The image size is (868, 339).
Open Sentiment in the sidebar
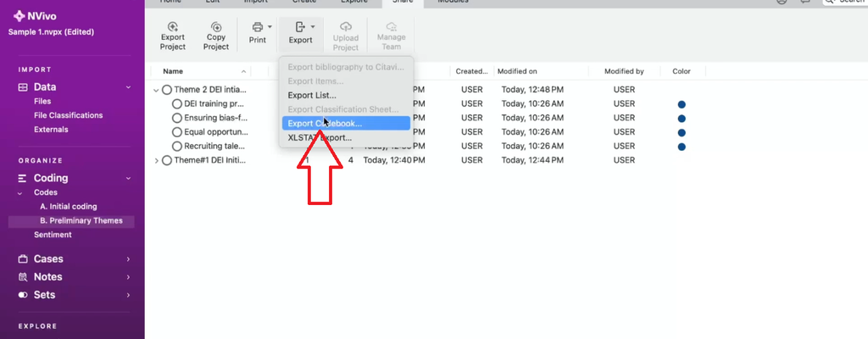pos(53,235)
